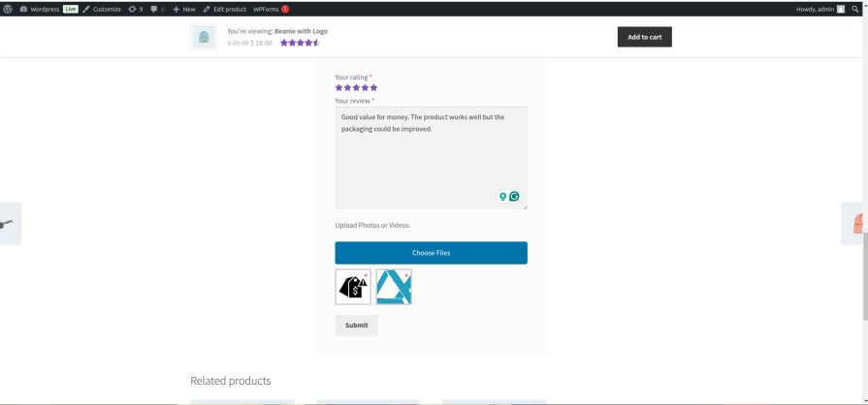Click Edit product in admin bar

225,9
